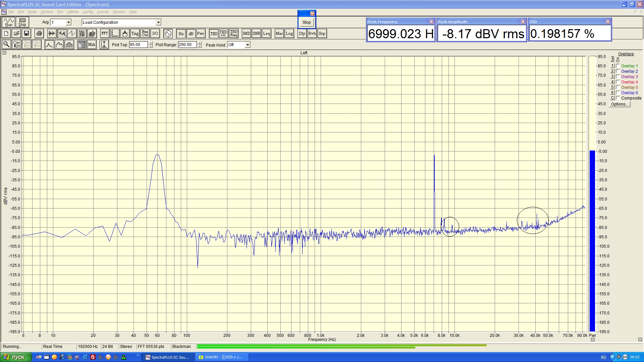Enable the Overlay 1 checkbox
This screenshot has height=362, width=644.
pyautogui.click(x=618, y=66)
